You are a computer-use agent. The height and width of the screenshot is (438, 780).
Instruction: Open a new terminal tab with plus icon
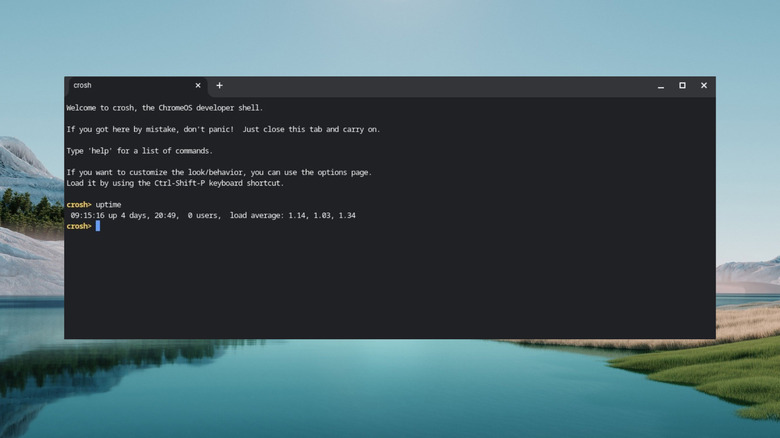(x=219, y=86)
